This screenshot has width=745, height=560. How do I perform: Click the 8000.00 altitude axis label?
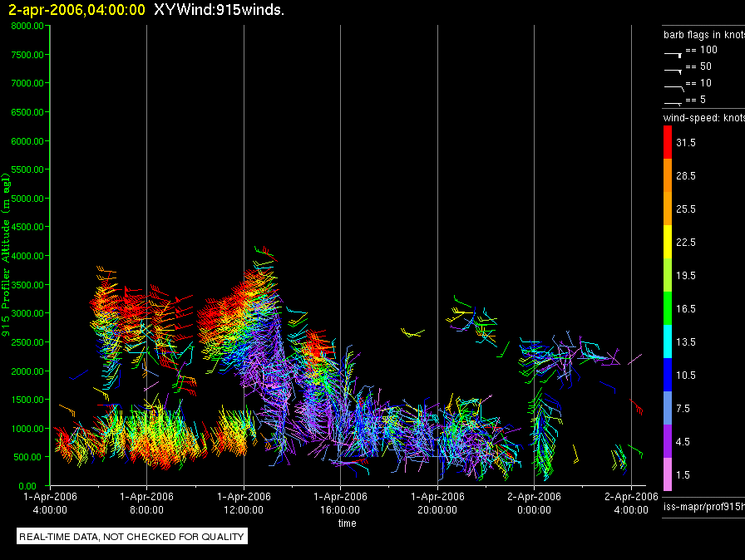27,26
